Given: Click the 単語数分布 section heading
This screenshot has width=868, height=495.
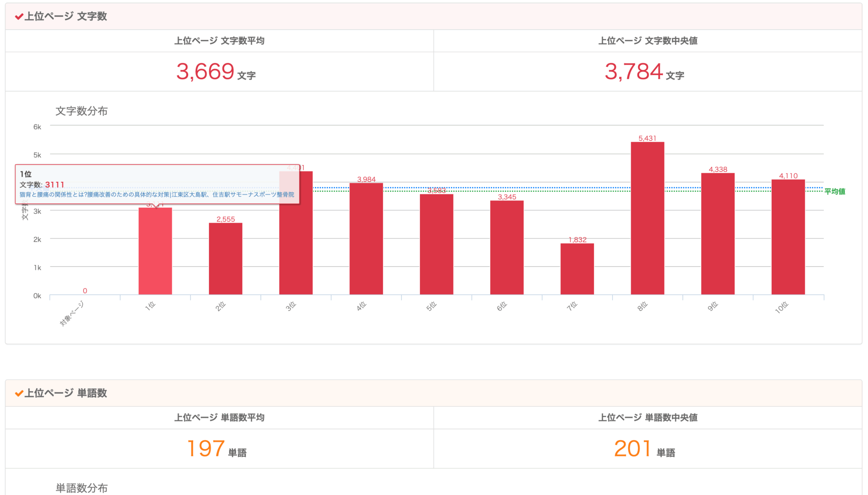Looking at the screenshot, I should [81, 488].
